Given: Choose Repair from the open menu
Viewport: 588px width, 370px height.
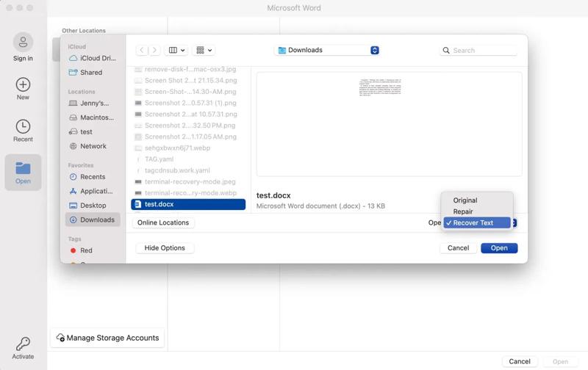Looking at the screenshot, I should [x=477, y=211].
